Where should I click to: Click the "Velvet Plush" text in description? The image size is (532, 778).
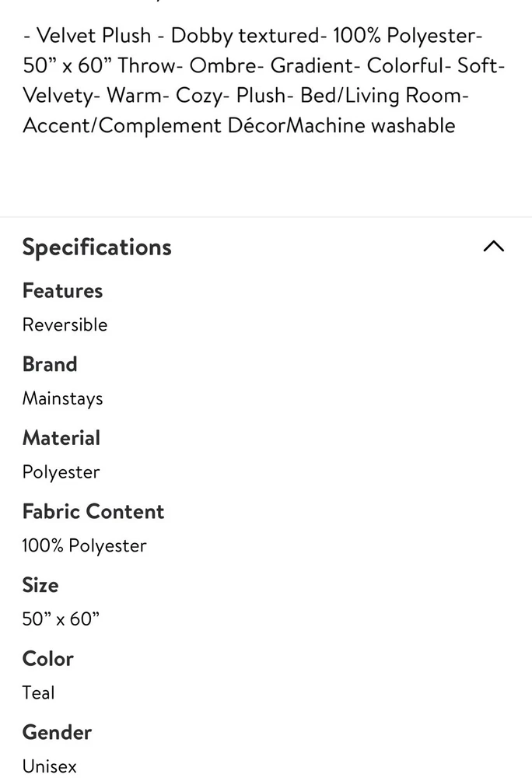coord(93,36)
